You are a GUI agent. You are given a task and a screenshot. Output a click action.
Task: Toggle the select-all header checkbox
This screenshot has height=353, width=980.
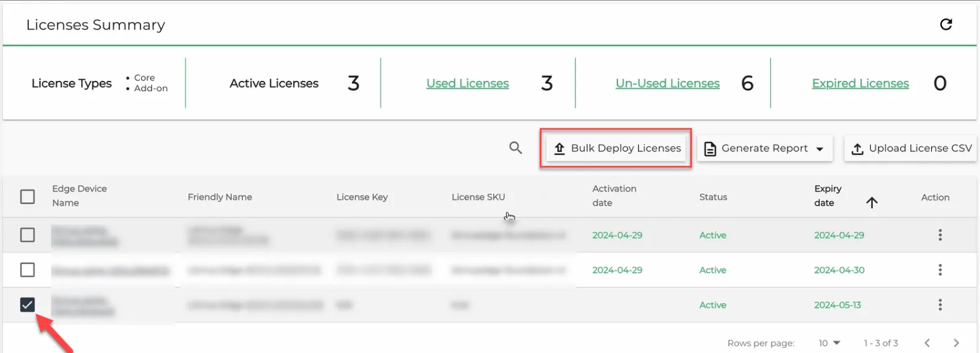click(27, 197)
